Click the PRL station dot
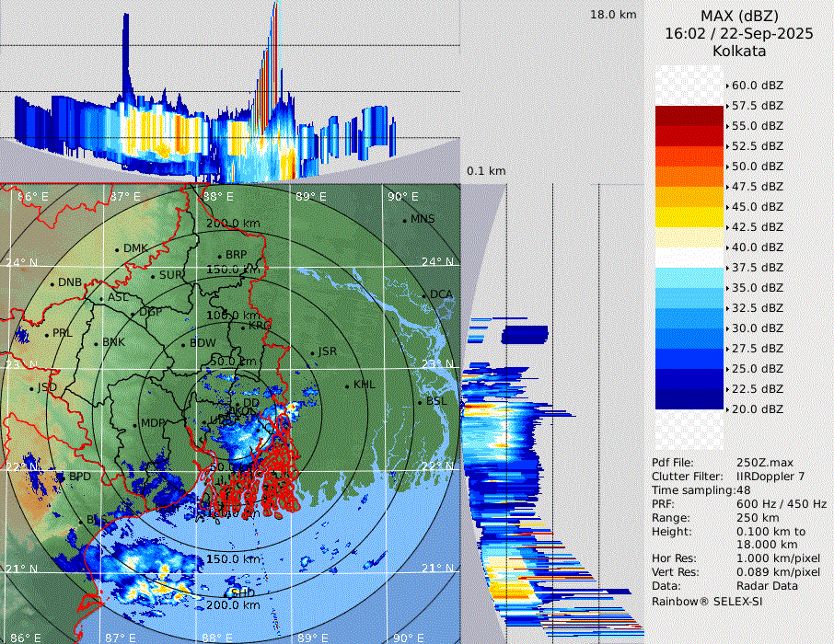 tap(46, 334)
